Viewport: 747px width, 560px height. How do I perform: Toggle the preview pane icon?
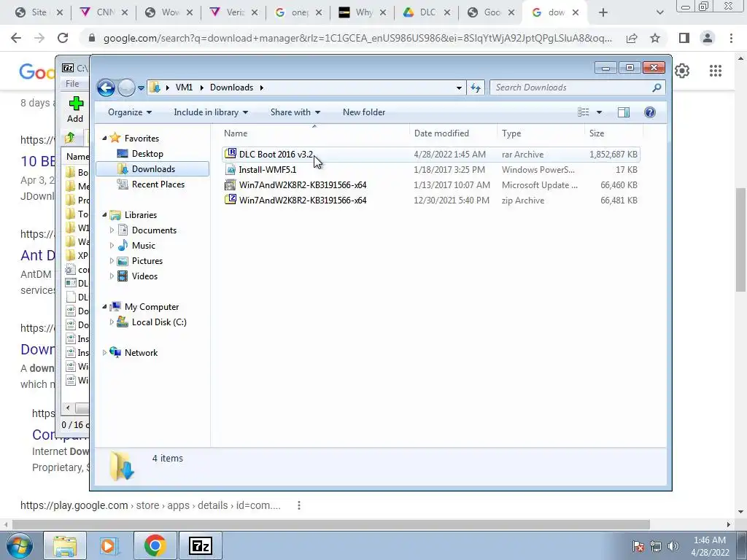(x=624, y=112)
